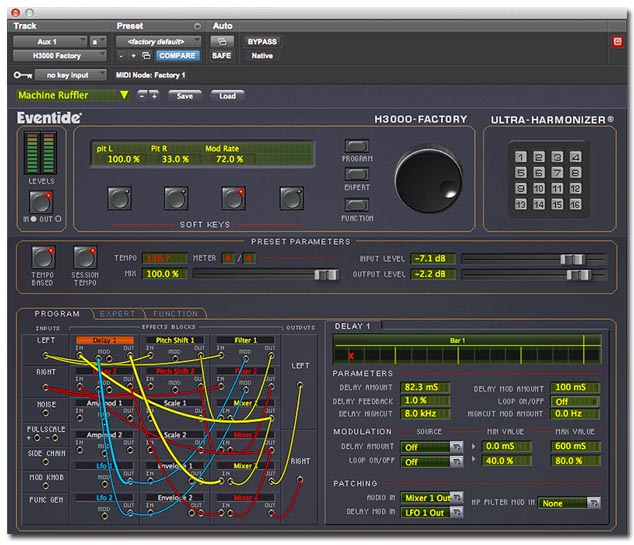
Task: Select the Filter 1 effect block
Action: pyautogui.click(x=245, y=340)
